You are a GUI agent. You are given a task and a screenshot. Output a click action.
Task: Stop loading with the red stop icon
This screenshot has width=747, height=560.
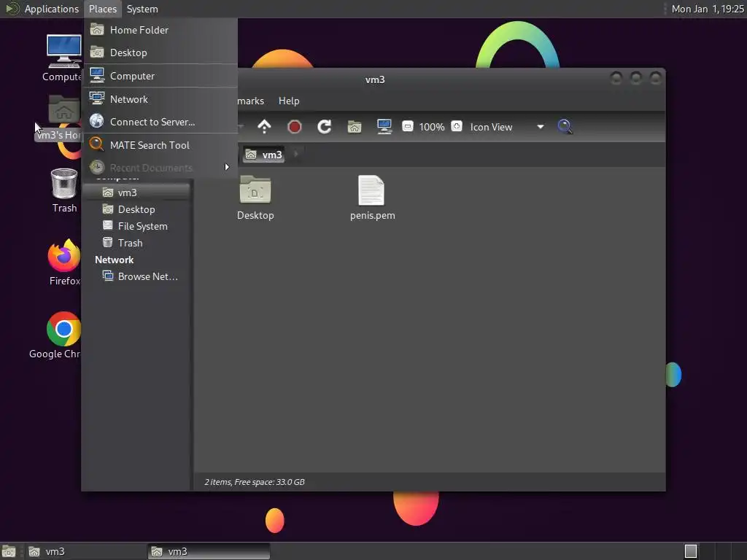295,127
